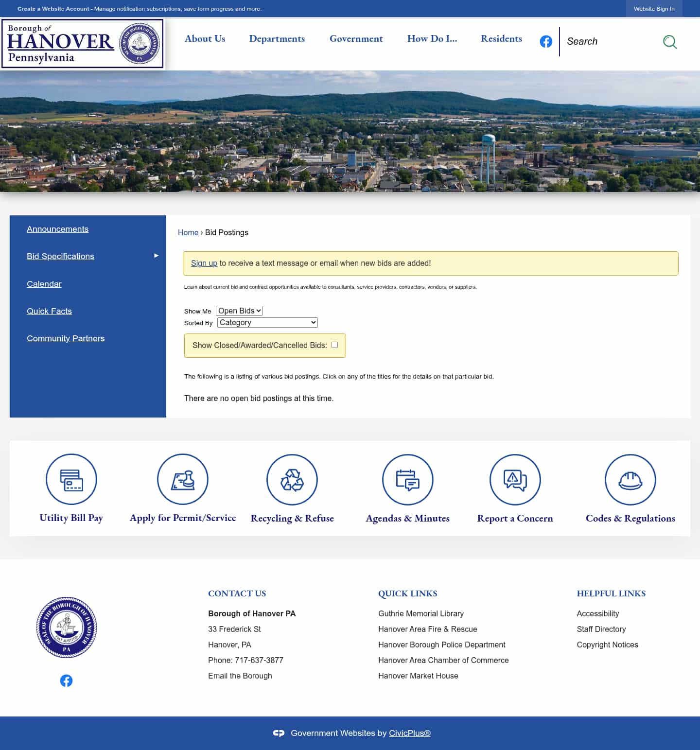Expand the Bid Specifications submenu arrow
This screenshot has height=750, width=700.
click(156, 255)
